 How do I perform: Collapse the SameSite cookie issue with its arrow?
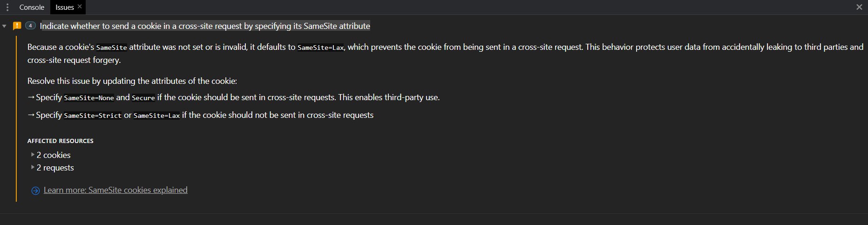point(4,26)
